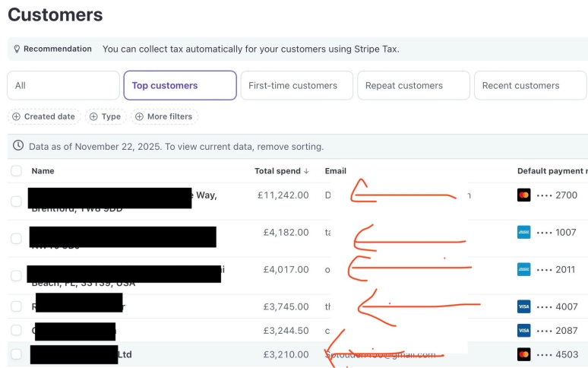Open the Recent customers tab

pos(530,85)
